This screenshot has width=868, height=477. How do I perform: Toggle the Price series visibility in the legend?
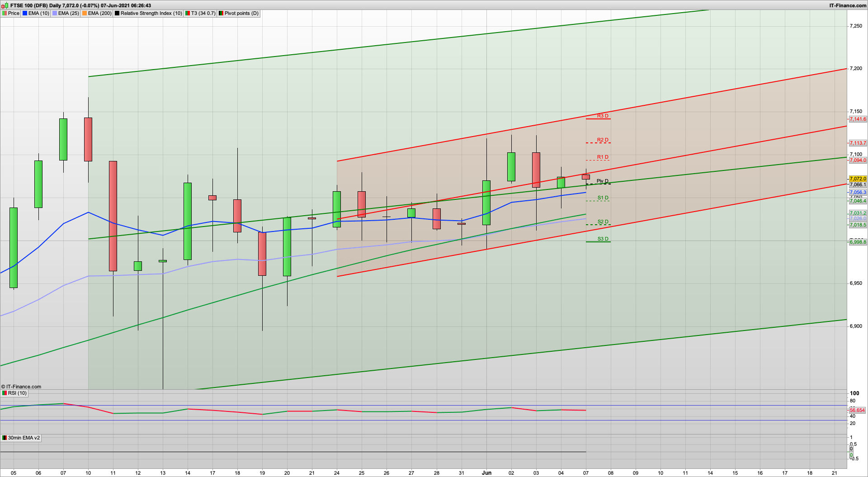(x=13, y=13)
